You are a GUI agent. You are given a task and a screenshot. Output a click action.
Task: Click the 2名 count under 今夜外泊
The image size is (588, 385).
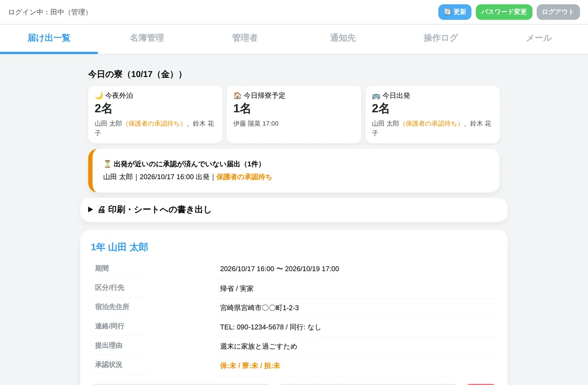pos(103,109)
